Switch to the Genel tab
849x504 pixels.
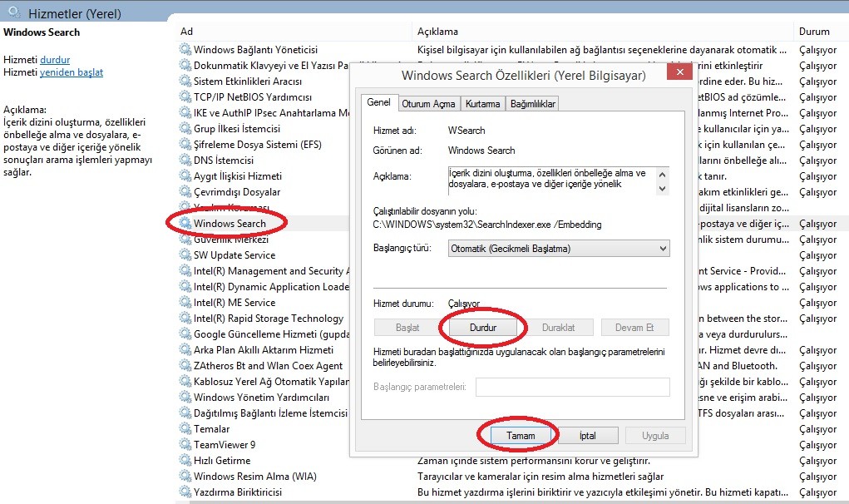(378, 102)
